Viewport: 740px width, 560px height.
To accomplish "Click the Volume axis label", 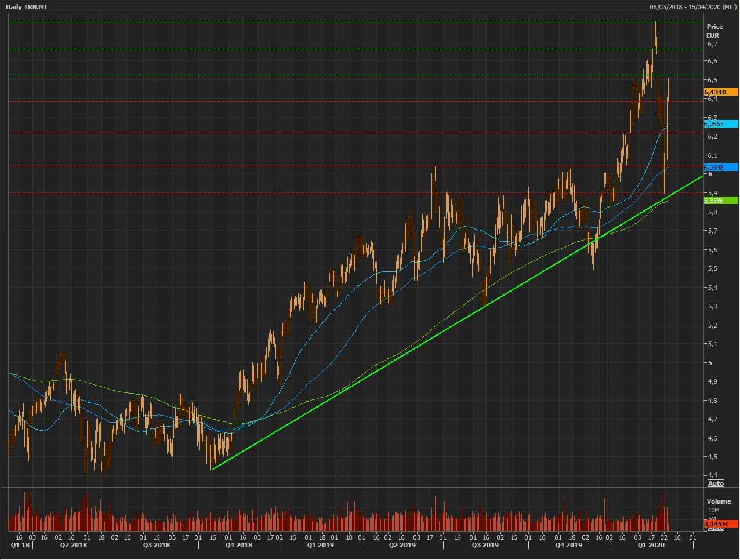I will (x=719, y=501).
